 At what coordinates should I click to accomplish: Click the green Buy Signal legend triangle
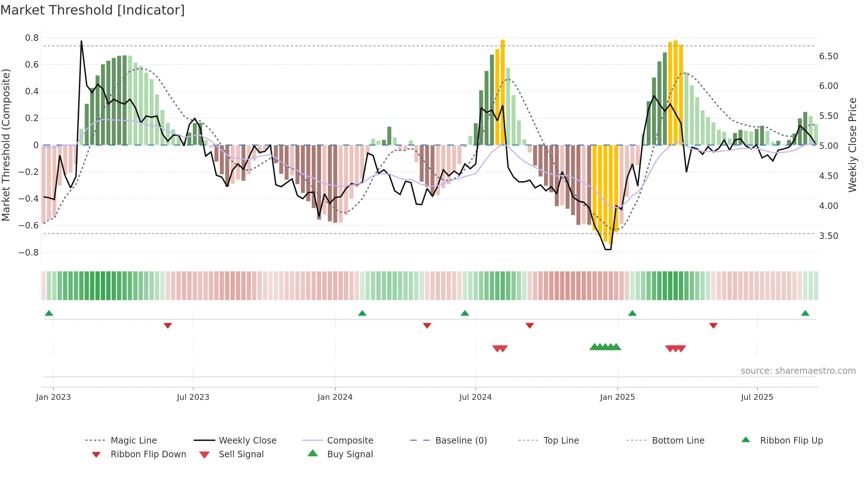click(313, 453)
